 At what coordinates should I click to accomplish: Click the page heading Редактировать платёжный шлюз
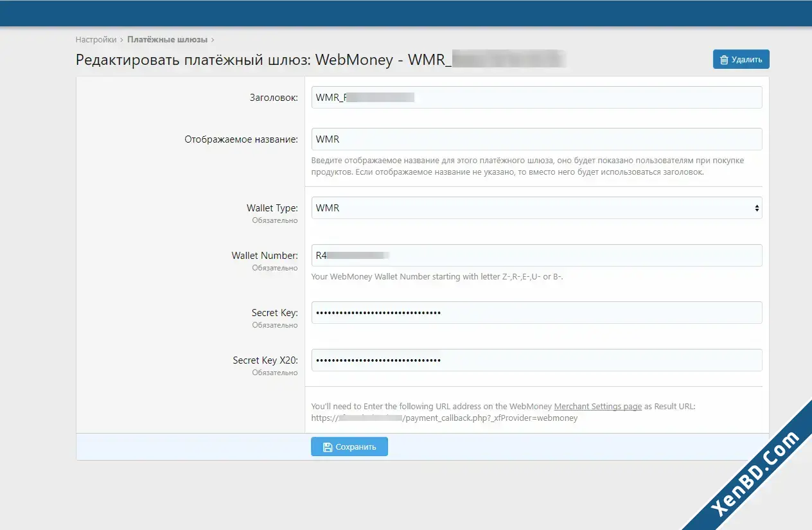321,60
